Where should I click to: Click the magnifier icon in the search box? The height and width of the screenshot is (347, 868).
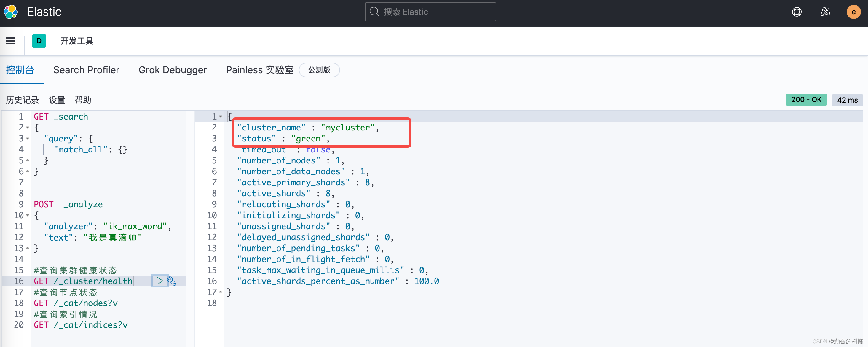(374, 12)
